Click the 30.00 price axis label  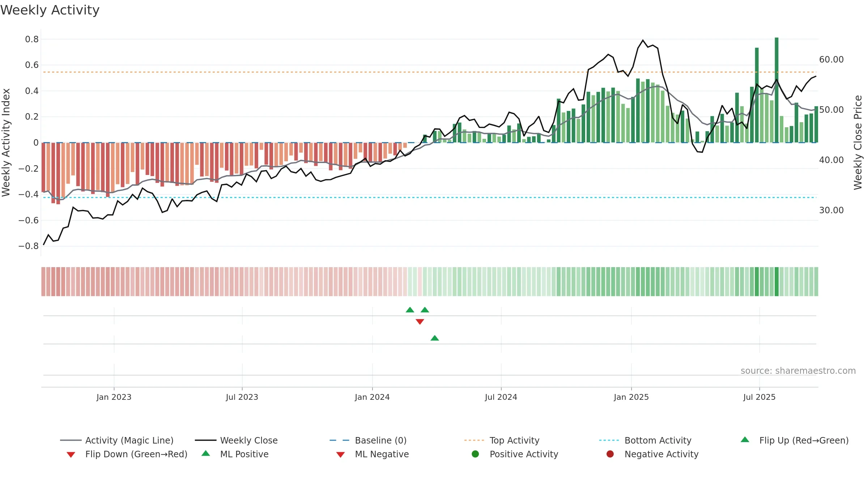[x=831, y=210]
